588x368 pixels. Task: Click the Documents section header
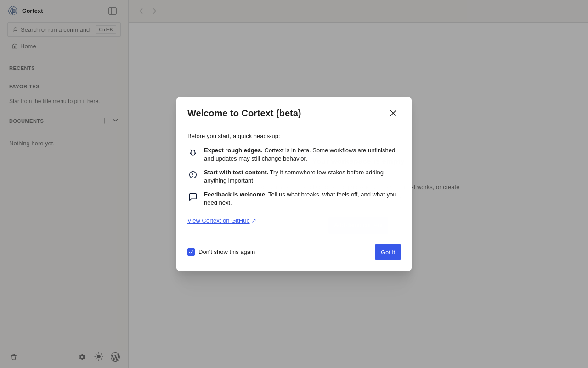[x=27, y=121]
